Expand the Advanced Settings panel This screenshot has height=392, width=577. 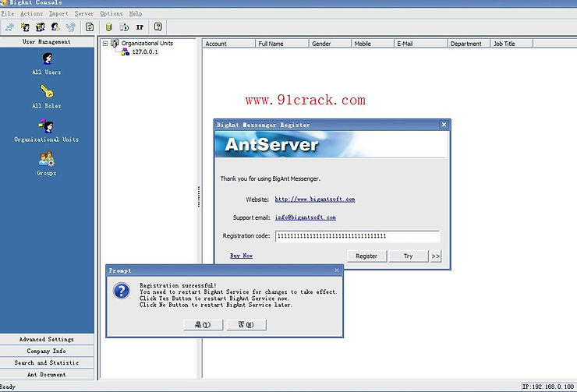pos(47,339)
